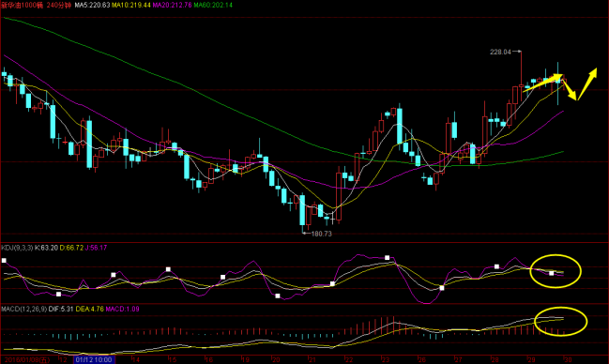Click the DIF:5.31 value label
The image size is (609, 364).
point(61,310)
